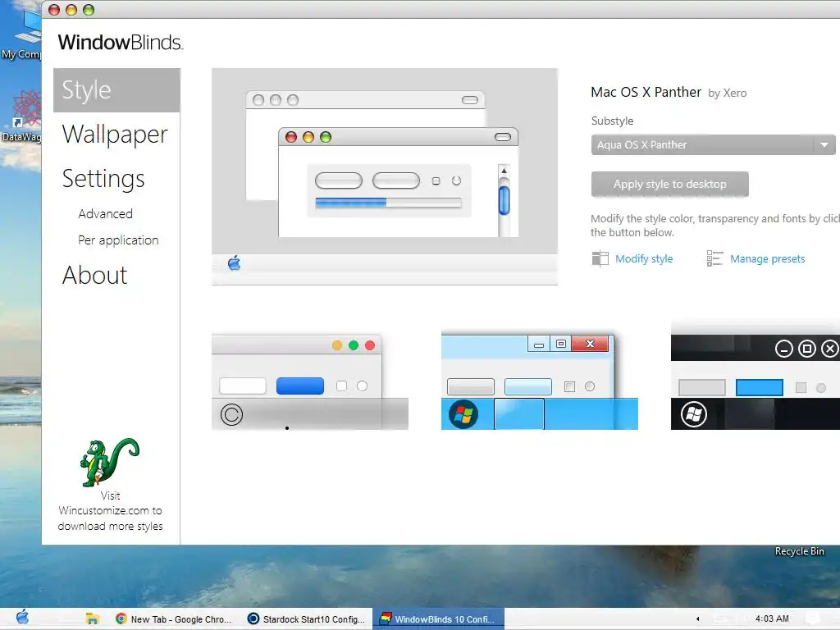
Task: Click the Windows orb in Aero thumbnail
Action: pos(463,414)
